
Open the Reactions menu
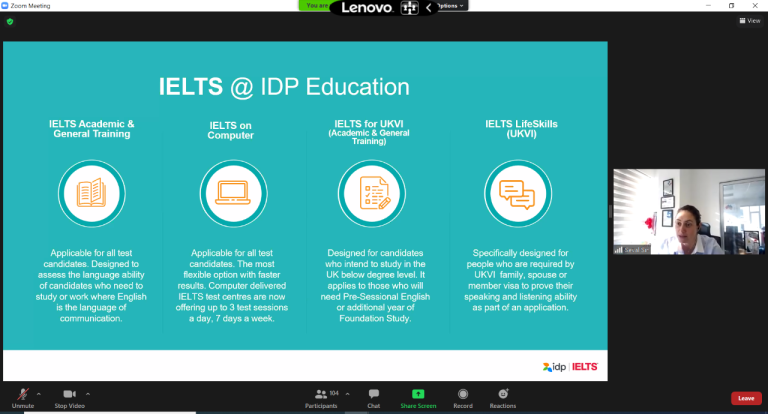[x=503, y=398]
